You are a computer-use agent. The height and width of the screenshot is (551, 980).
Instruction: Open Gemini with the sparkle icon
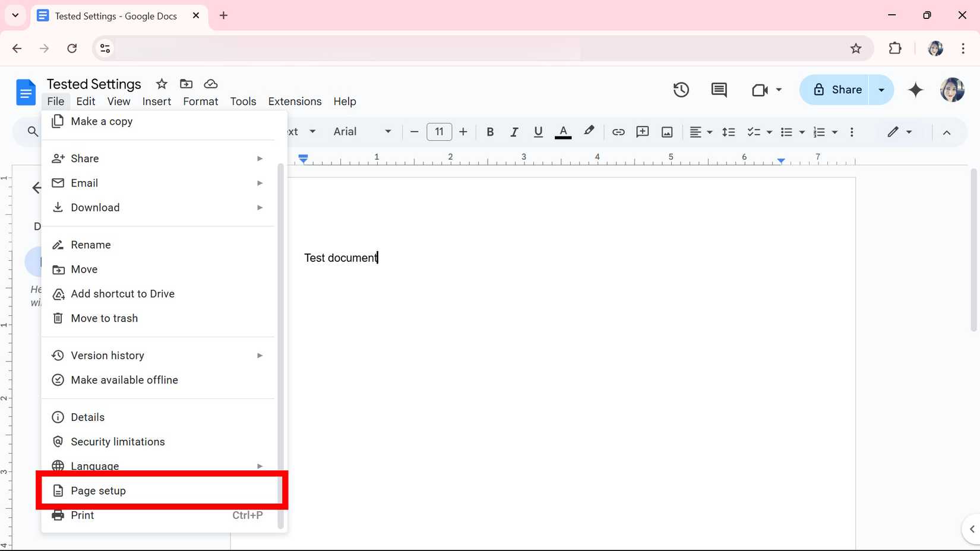tap(915, 90)
